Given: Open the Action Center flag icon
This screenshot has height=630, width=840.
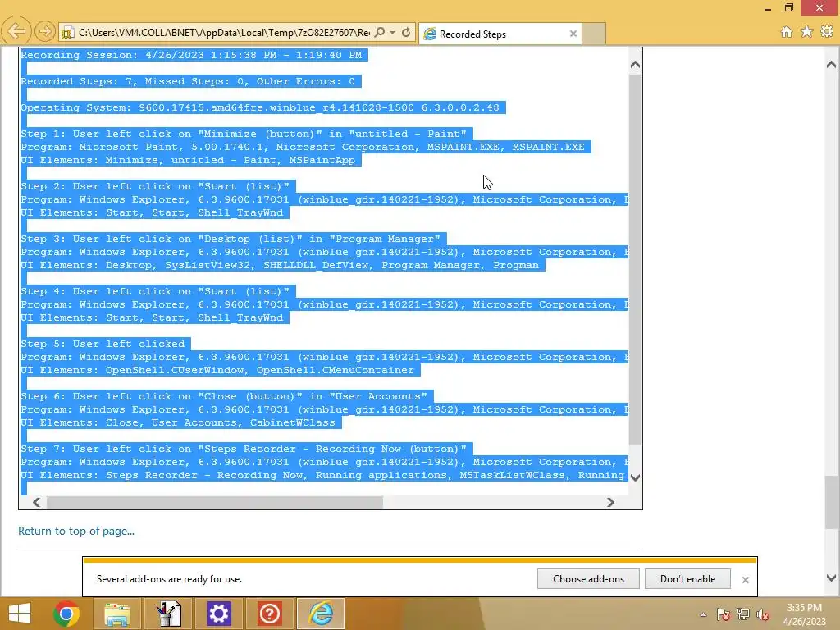Looking at the screenshot, I should (x=724, y=615).
